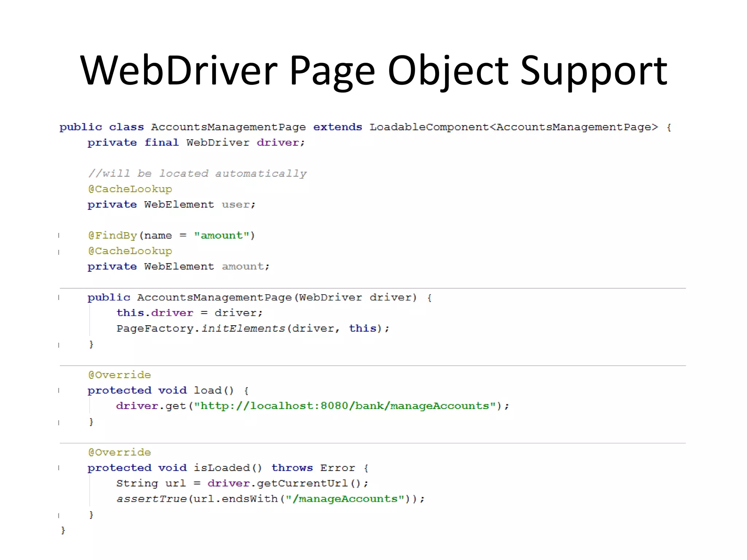Click the comment '//will be located automatically'
This screenshot has width=747, height=560.
(x=197, y=174)
